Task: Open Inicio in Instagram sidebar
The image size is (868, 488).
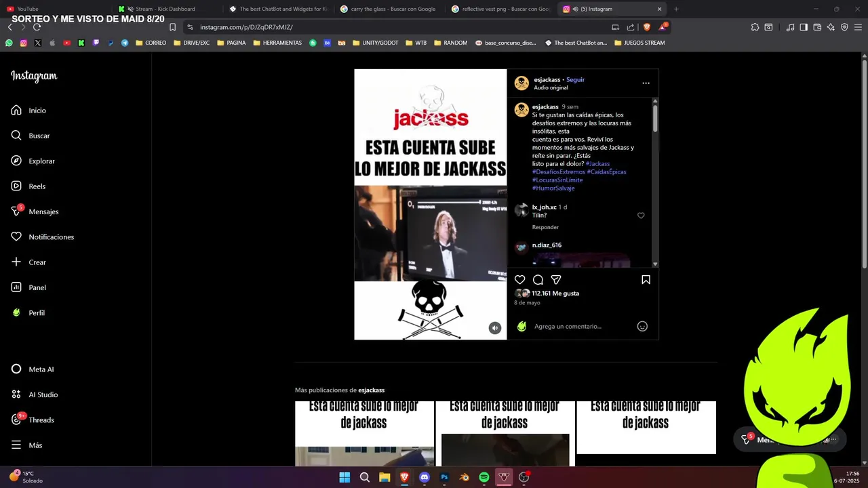Action: (28, 110)
